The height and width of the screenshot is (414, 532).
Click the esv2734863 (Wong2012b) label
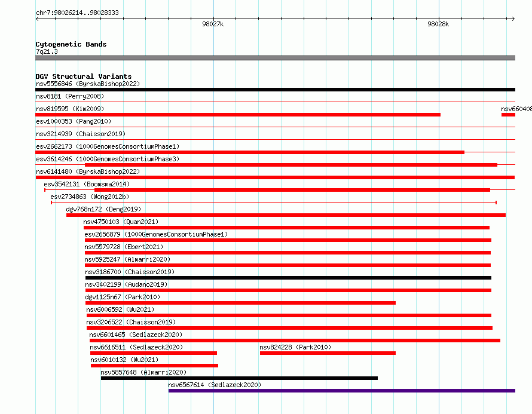(90, 197)
